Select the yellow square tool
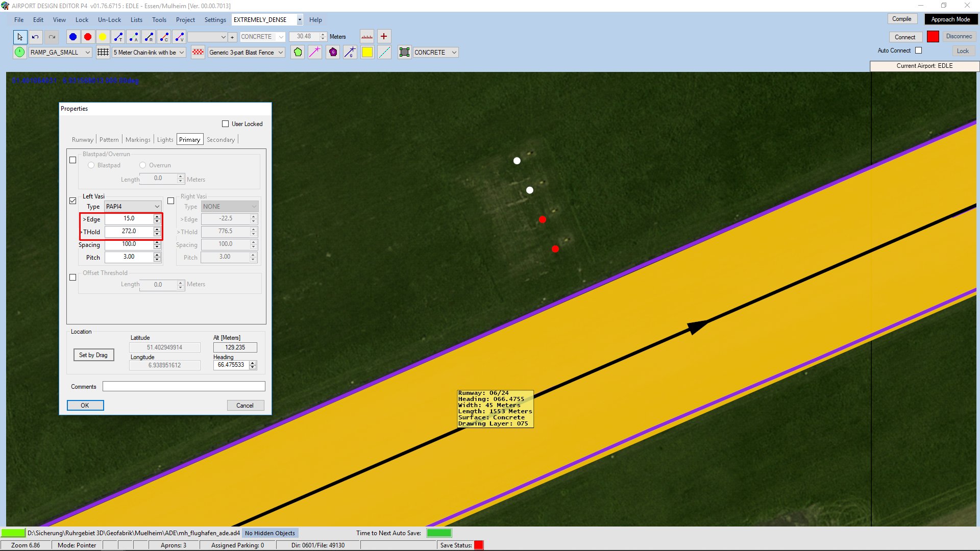The width and height of the screenshot is (980, 551). [367, 52]
